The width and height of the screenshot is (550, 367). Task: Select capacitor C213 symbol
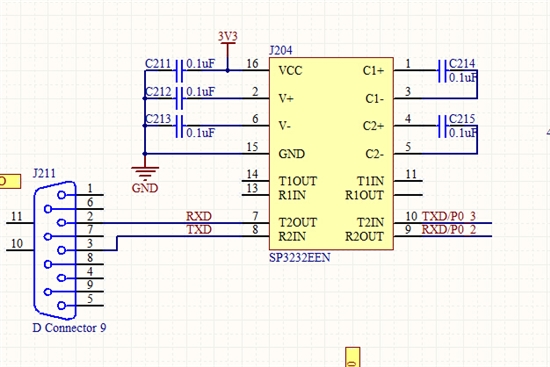pyautogui.click(x=179, y=126)
